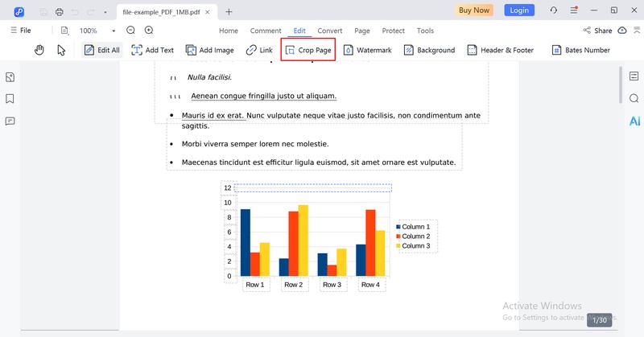Open the update/sync icon near Login
This screenshot has height=337, width=644.
[554, 10]
